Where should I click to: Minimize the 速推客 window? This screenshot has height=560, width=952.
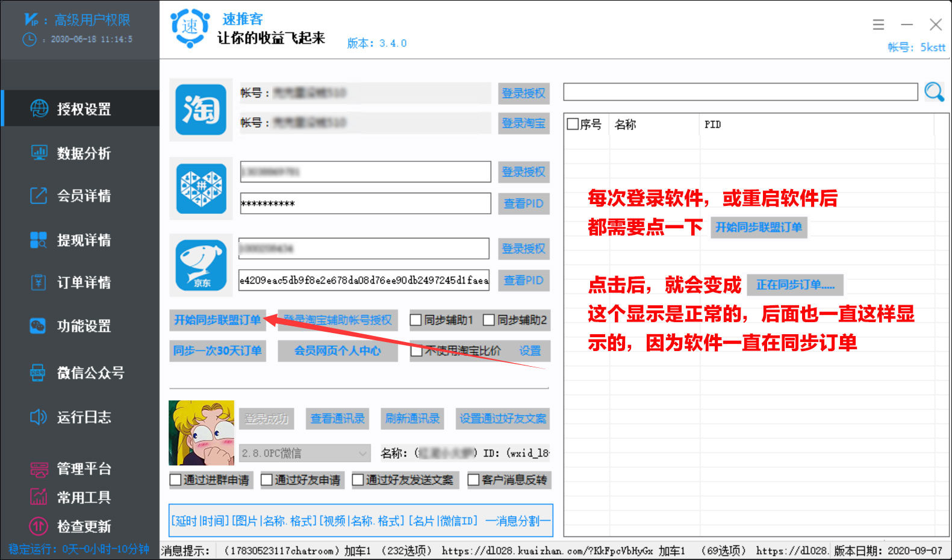click(x=907, y=25)
